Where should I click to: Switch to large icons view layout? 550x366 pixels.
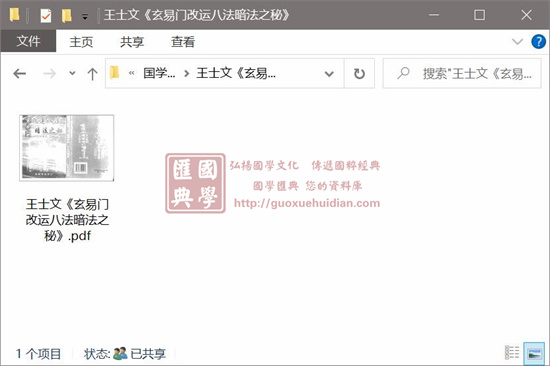pyautogui.click(x=534, y=353)
